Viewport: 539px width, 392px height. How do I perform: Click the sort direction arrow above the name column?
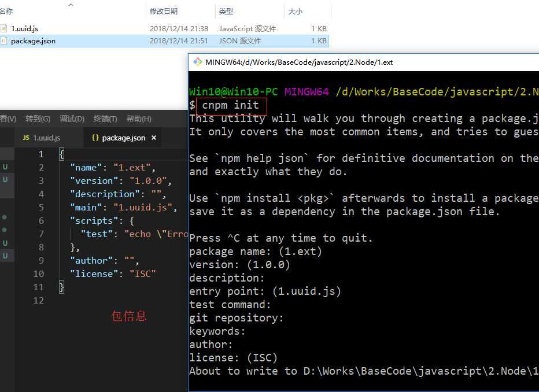pos(71,5)
